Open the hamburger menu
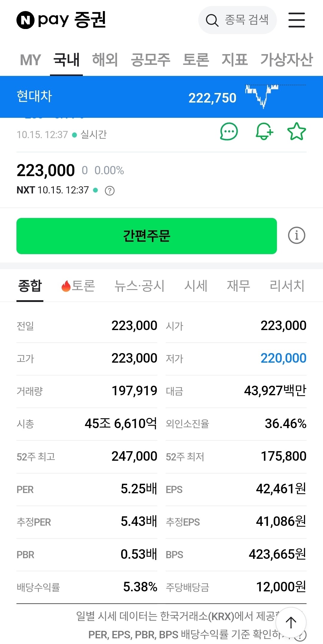This screenshot has width=323, height=644. [x=296, y=20]
